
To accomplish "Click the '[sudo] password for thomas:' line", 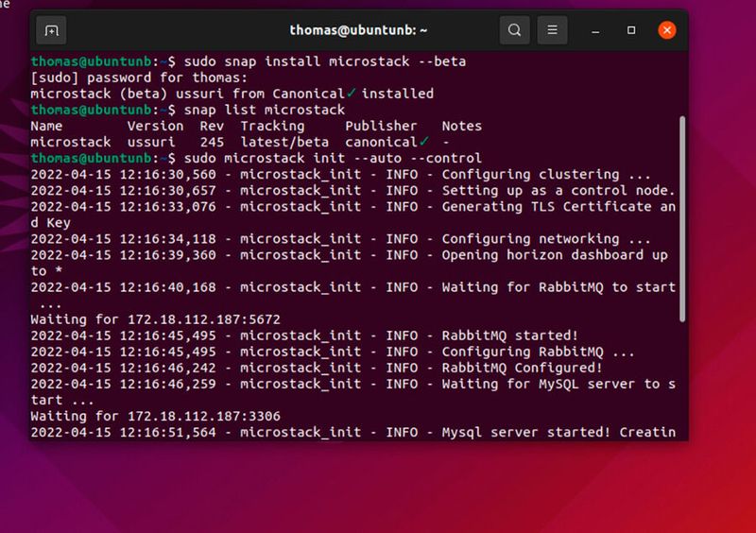I will click(139, 77).
